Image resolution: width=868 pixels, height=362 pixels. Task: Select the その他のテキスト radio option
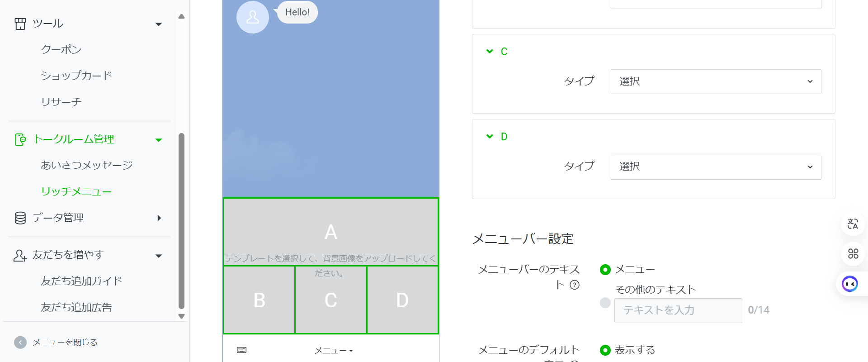coord(605,303)
